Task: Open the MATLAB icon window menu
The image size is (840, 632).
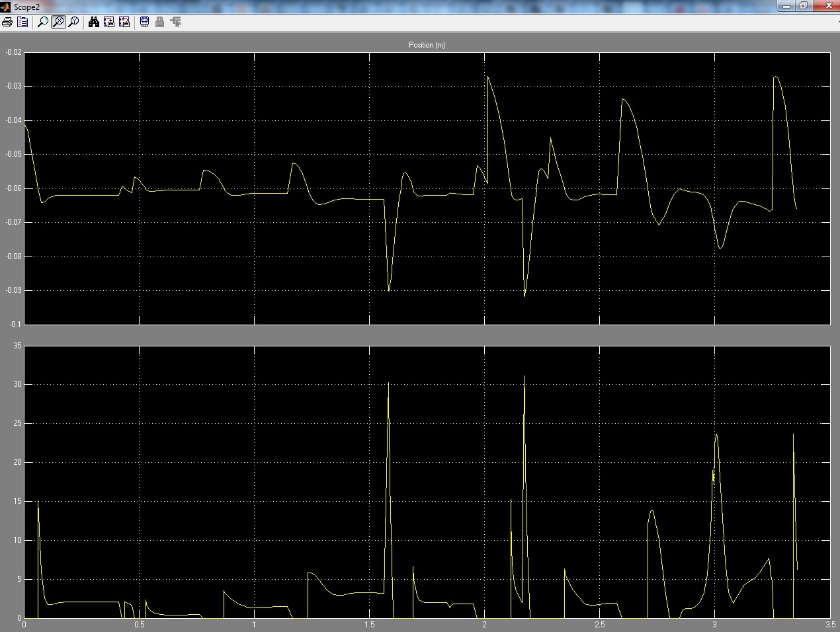Action: point(6,7)
